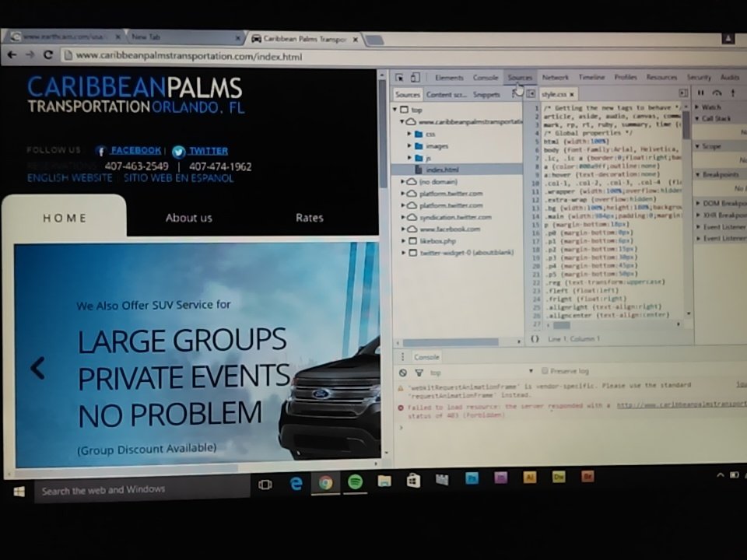Screen dimensions: 747x560
Task: Open Illustrator from the taskbar
Action: 530,477
